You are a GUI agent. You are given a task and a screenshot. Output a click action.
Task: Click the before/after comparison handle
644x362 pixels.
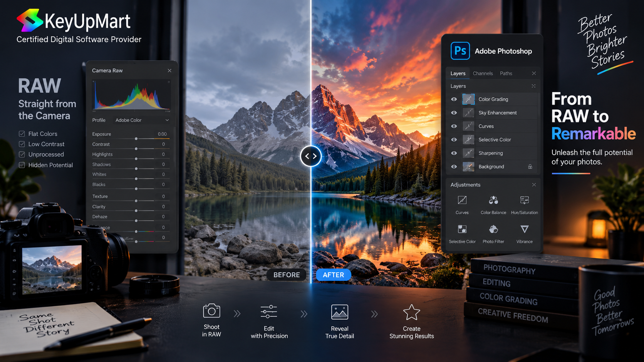(311, 156)
